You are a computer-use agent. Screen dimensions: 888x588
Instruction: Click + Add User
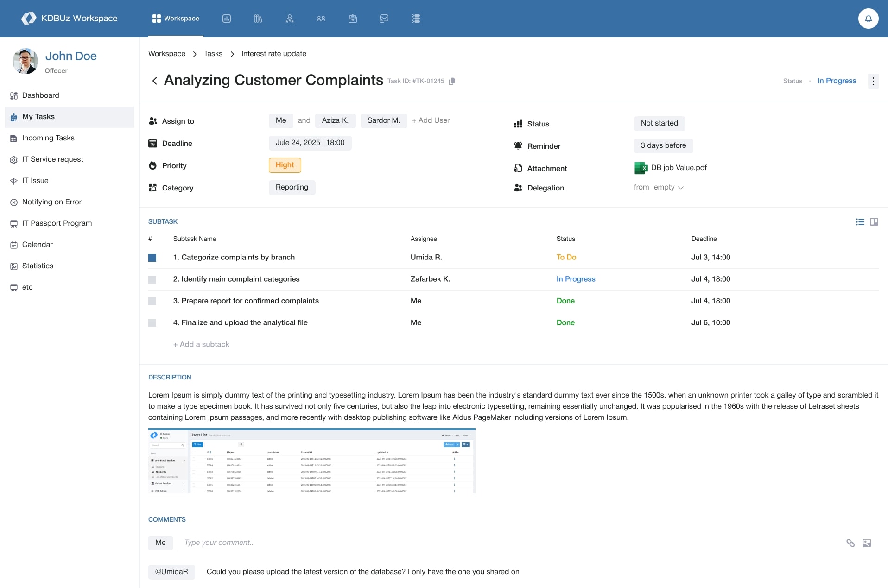tap(431, 120)
